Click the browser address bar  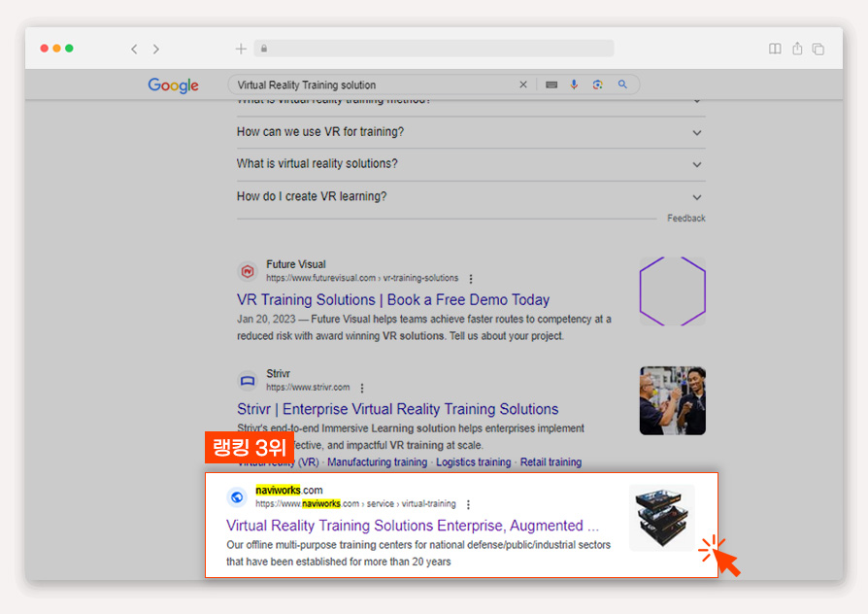[x=434, y=49]
